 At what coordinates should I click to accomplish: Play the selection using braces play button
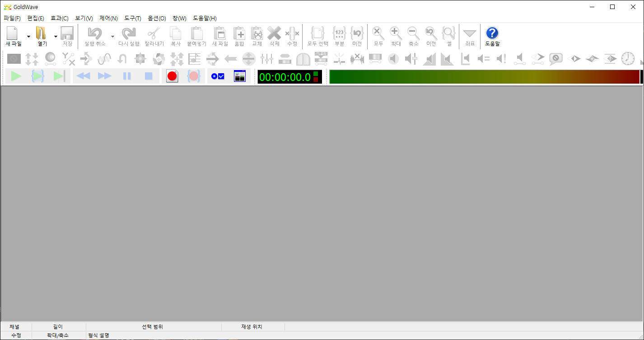pyautogui.click(x=37, y=76)
